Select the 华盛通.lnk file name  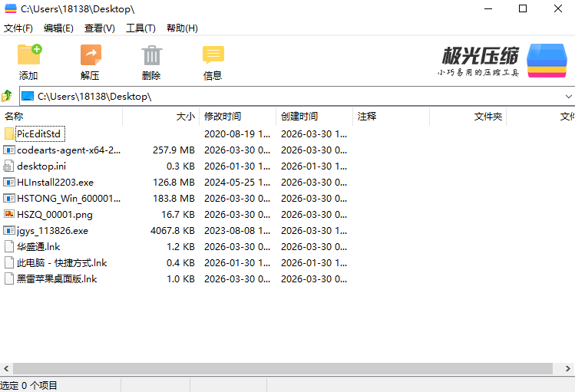(38, 246)
